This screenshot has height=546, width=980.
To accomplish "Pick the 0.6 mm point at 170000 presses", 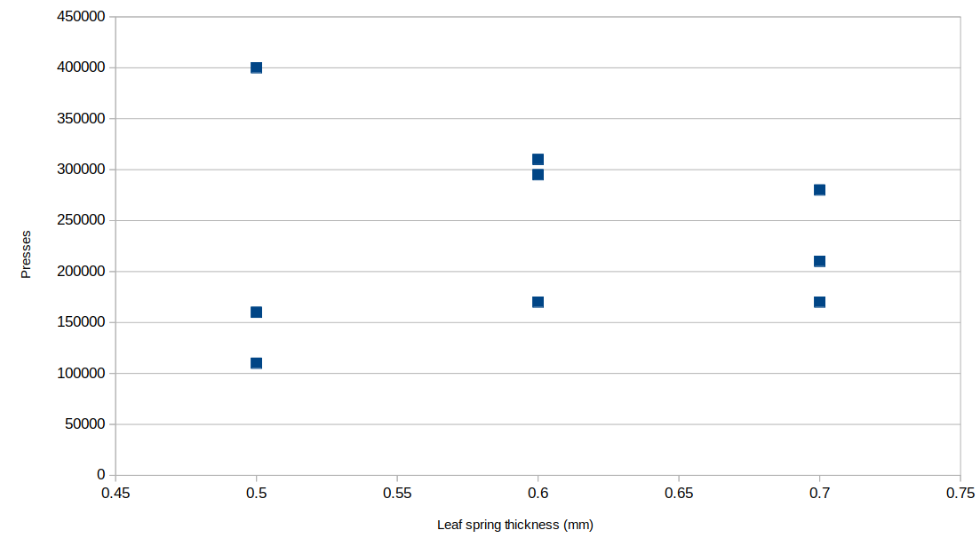I will tap(538, 302).
